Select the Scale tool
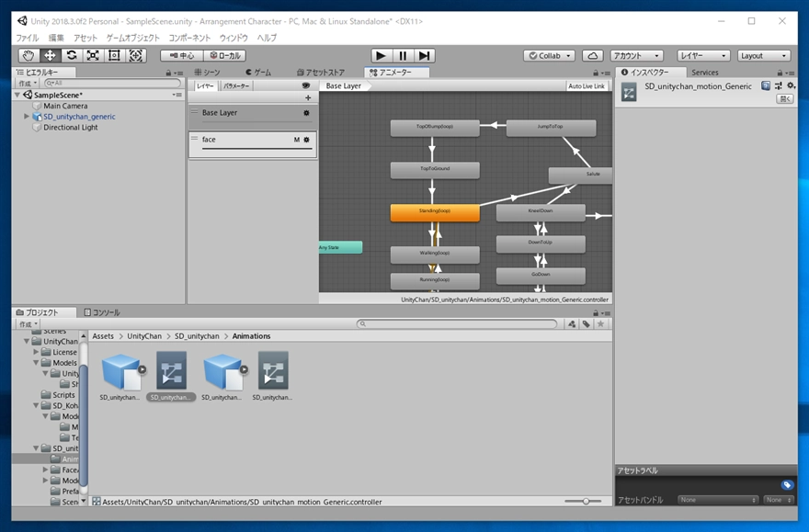809x532 pixels. [93, 56]
